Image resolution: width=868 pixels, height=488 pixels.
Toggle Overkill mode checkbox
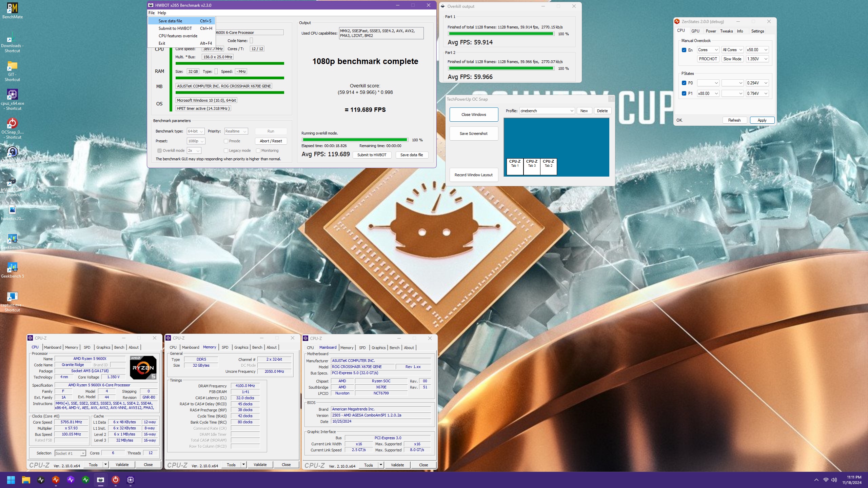tap(159, 150)
